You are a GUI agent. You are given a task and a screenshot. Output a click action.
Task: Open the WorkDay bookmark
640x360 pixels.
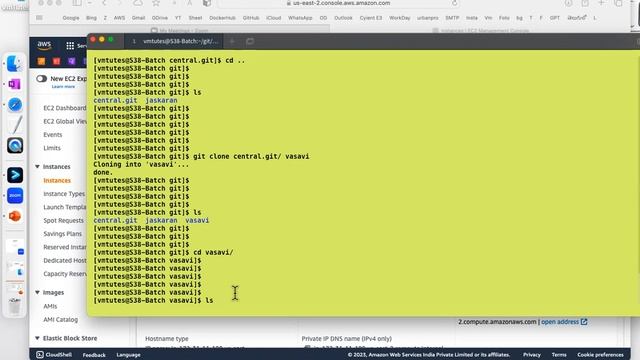point(400,18)
